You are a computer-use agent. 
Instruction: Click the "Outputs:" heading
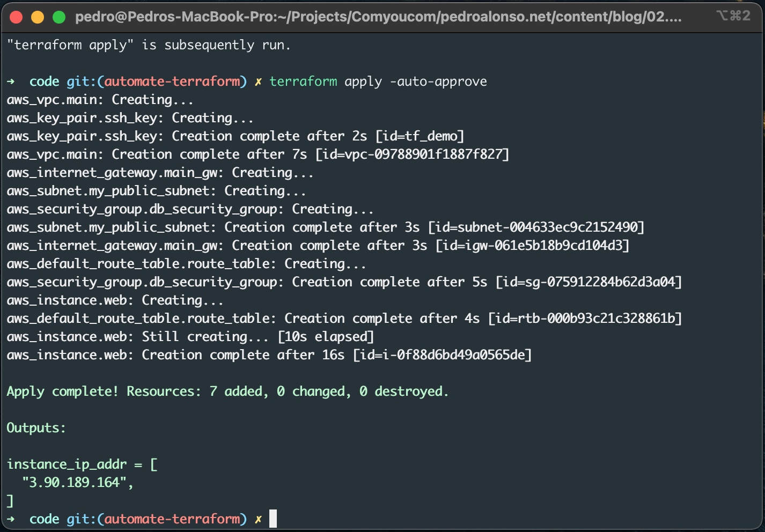pos(36,428)
